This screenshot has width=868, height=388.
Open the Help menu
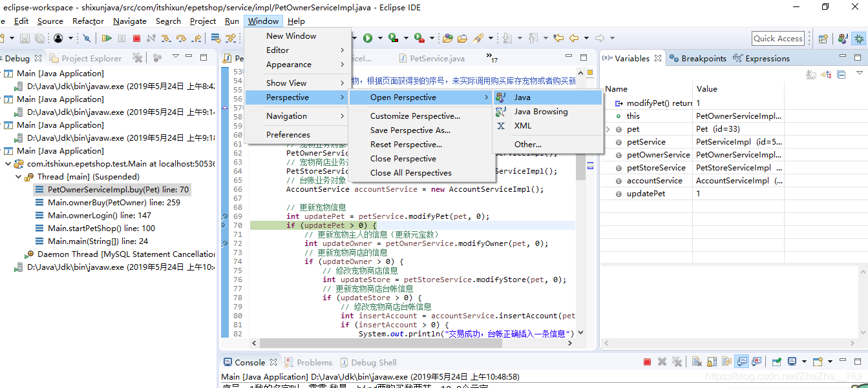coord(296,21)
